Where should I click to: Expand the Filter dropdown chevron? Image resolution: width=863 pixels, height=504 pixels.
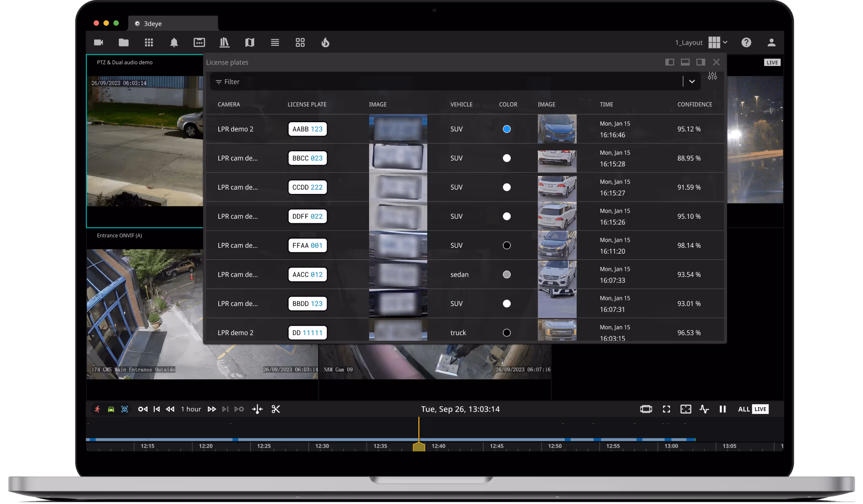coord(692,82)
